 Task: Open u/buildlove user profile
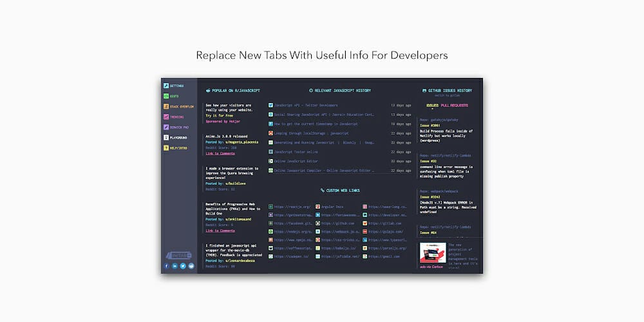click(x=235, y=184)
